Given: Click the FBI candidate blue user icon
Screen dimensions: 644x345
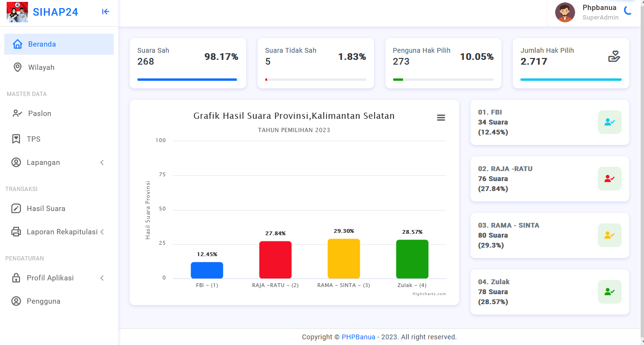Looking at the screenshot, I should point(609,122).
